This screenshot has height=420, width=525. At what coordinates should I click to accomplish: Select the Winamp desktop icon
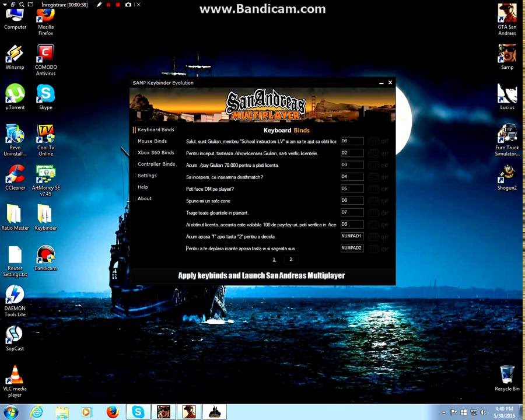[15, 58]
